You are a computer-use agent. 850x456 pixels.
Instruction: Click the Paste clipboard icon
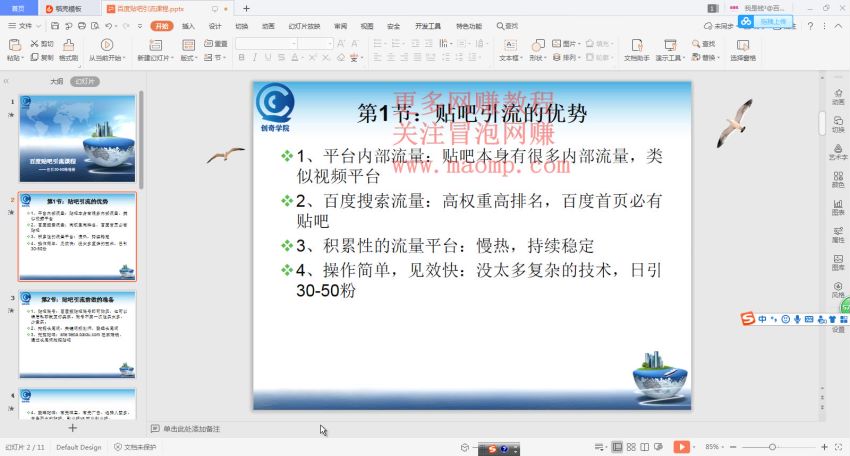(x=15, y=46)
